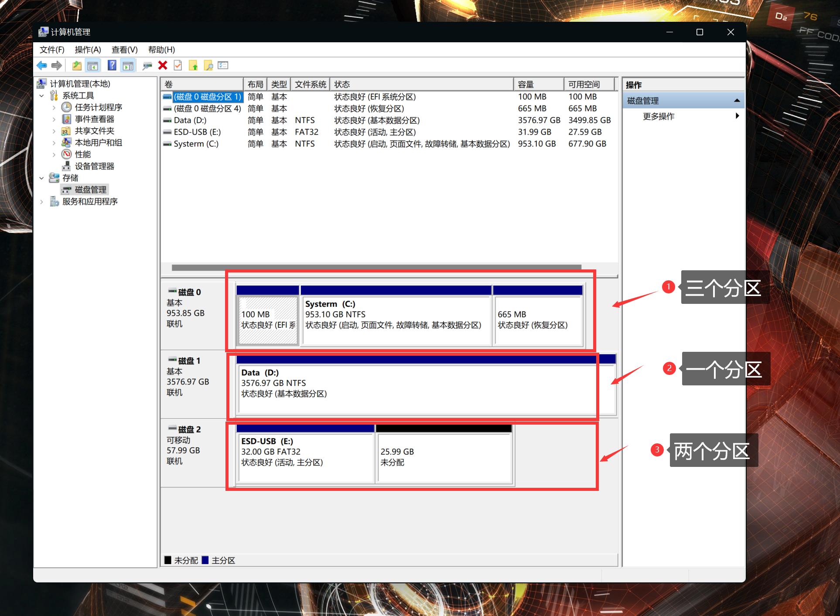The image size is (840, 616).
Task: Click the red X delete icon in toolbar
Action: coord(163,65)
